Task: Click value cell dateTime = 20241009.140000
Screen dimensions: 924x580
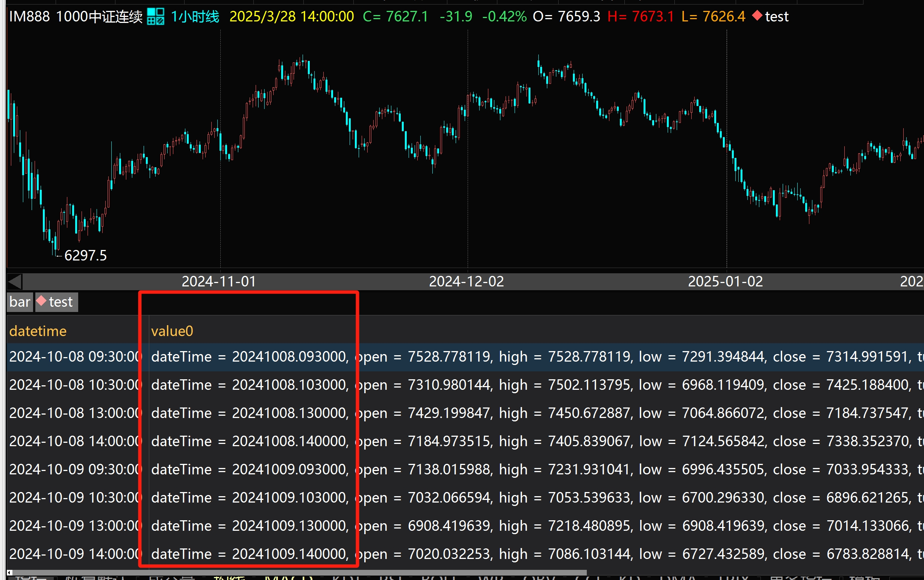Action: (250, 554)
